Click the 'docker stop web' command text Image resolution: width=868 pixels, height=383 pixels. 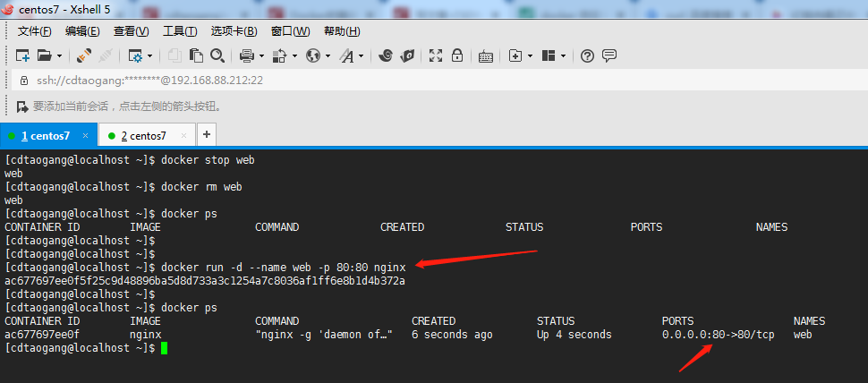pyautogui.click(x=208, y=160)
